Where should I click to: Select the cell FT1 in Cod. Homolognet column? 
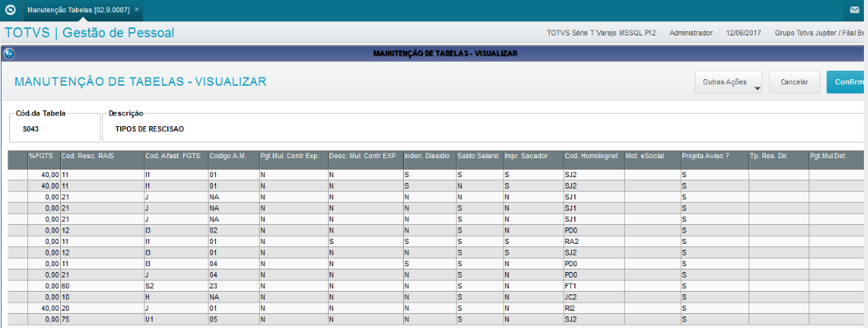tap(594, 286)
